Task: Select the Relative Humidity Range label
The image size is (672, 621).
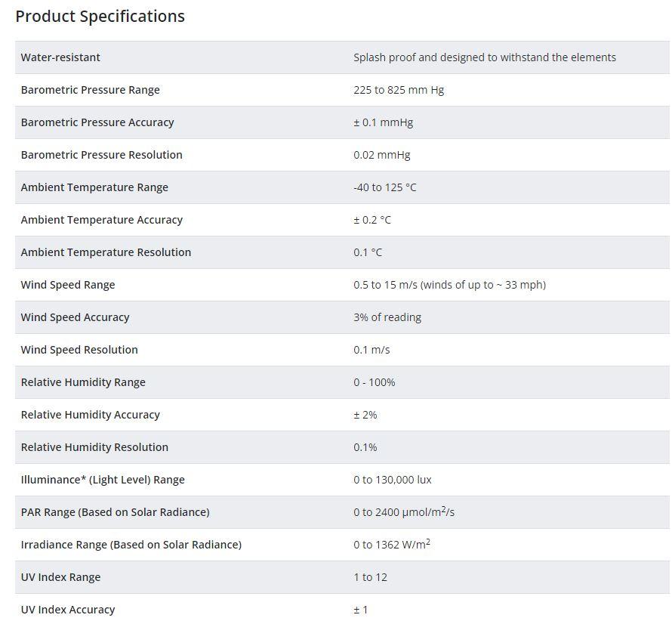Action: [x=83, y=382]
